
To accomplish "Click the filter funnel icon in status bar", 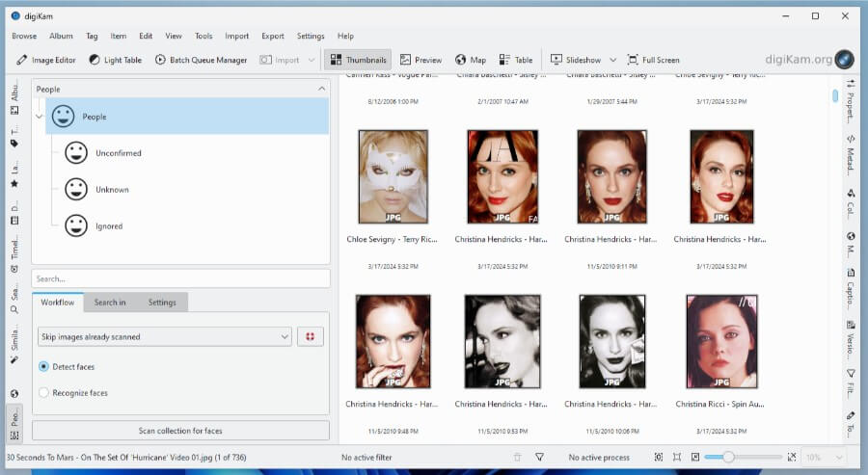I will (x=540, y=458).
